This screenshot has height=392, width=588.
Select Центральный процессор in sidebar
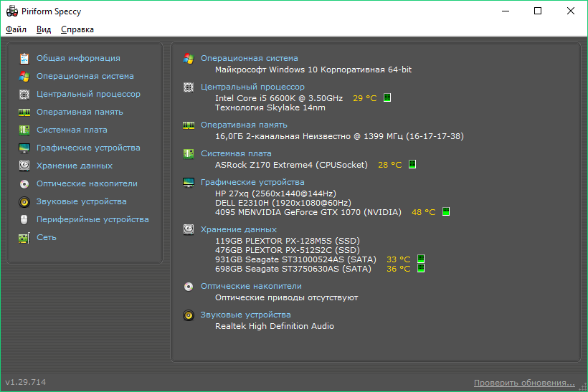click(x=88, y=94)
